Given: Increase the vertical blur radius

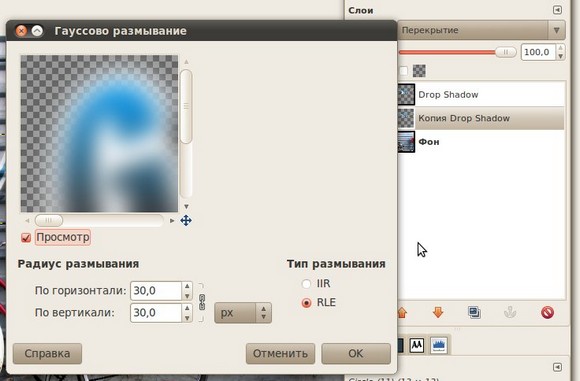Looking at the screenshot, I should point(187,308).
